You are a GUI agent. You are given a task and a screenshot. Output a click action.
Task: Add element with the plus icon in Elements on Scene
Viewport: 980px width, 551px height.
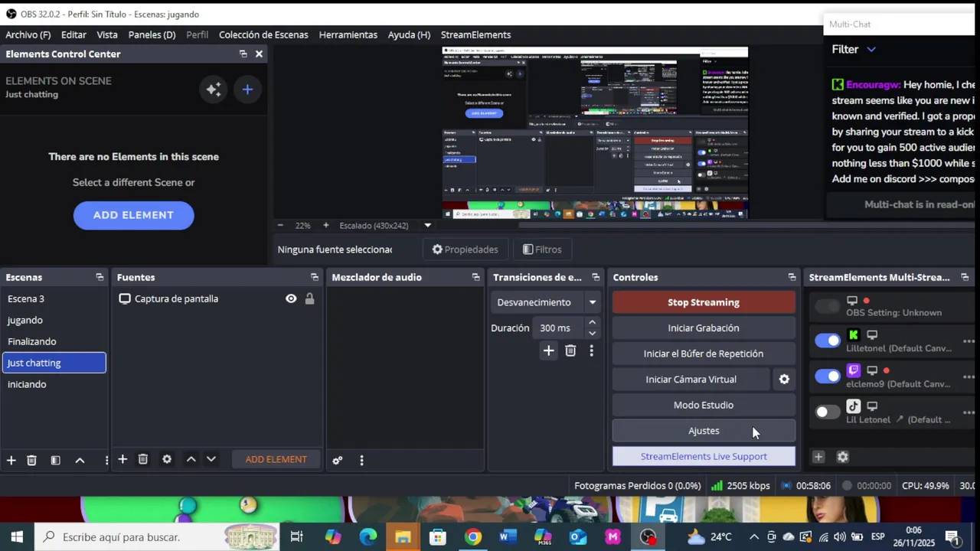click(x=247, y=90)
